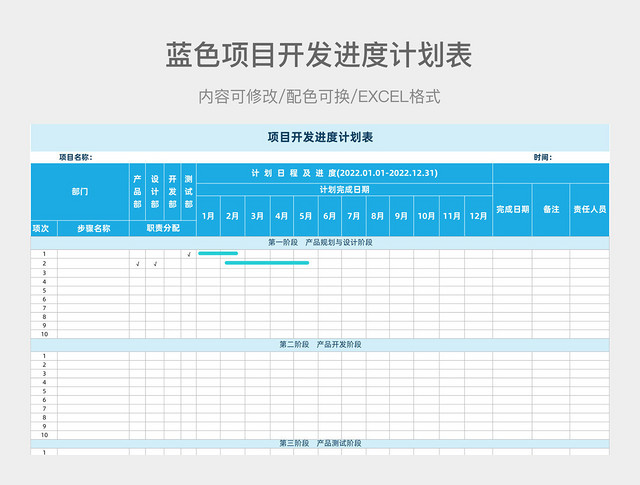Select row number 5 in the first phase
640x485 pixels.
44,291
